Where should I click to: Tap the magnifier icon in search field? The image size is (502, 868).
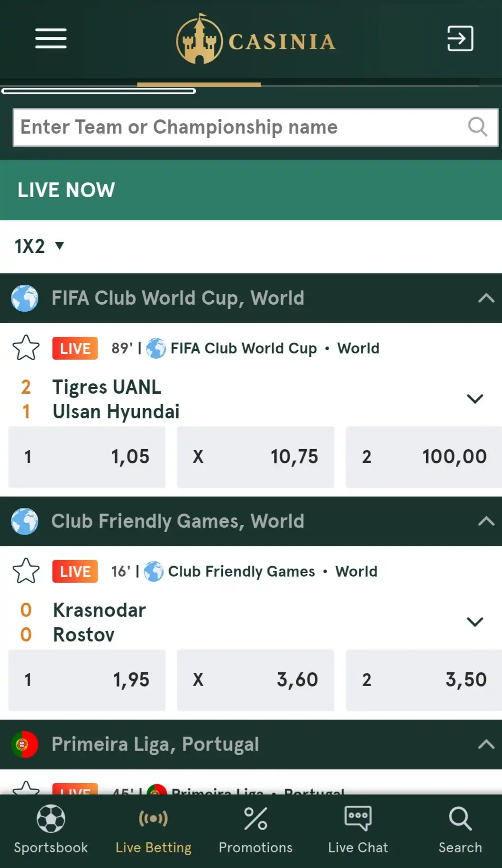click(477, 127)
